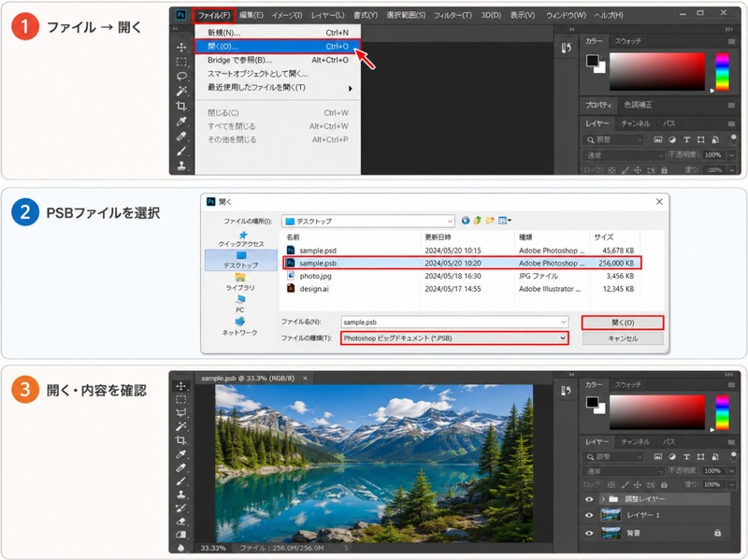Filter for type layers in sample.psb Layers panel
This screenshot has width=748, height=560.
[x=686, y=457]
